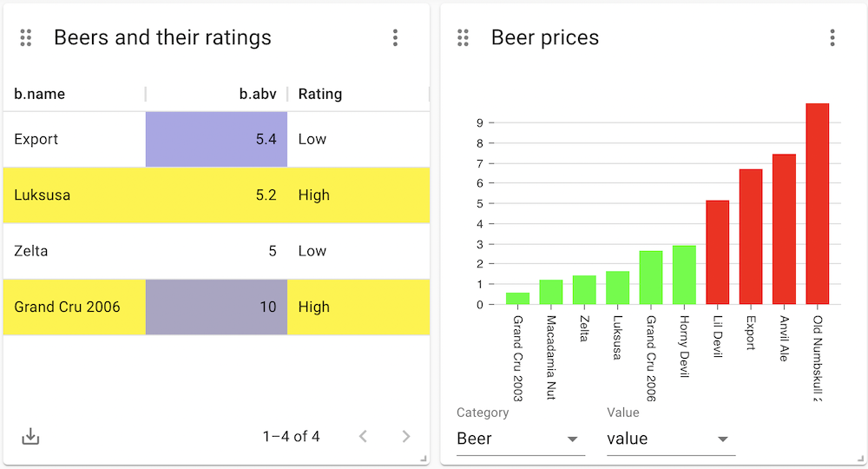
Task: Sort by the b.abv column header
Action: tap(258, 94)
